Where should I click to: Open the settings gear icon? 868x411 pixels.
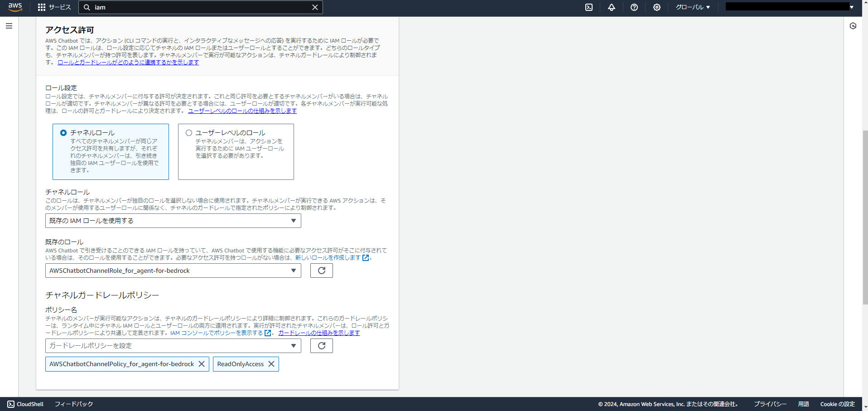click(657, 7)
